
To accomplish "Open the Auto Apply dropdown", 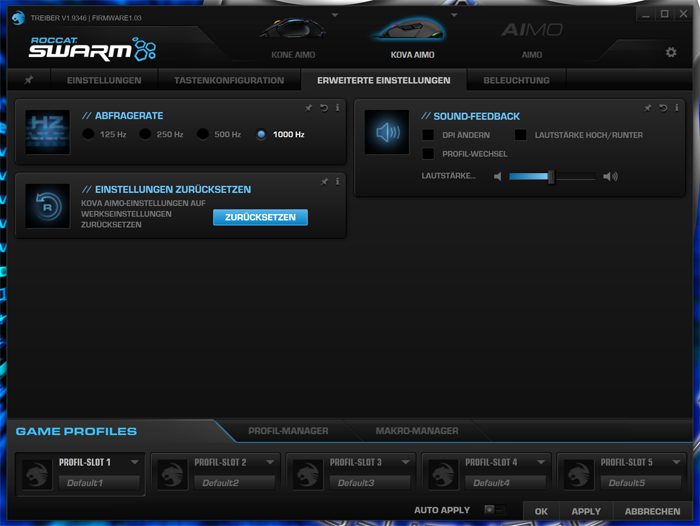I will (x=489, y=510).
